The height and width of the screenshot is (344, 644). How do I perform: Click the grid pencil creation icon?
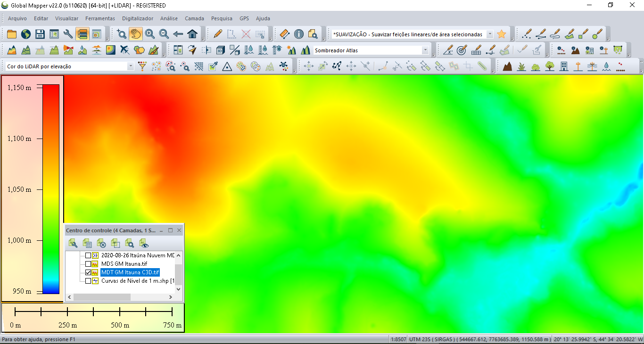tap(476, 50)
